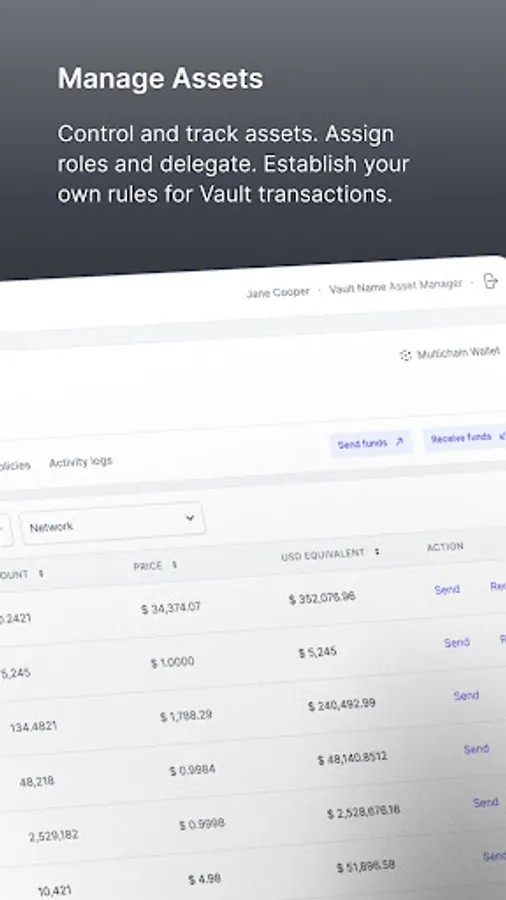This screenshot has width=506, height=900.
Task: Click Receive in the $ 352,076.98 row
Action: point(498,586)
